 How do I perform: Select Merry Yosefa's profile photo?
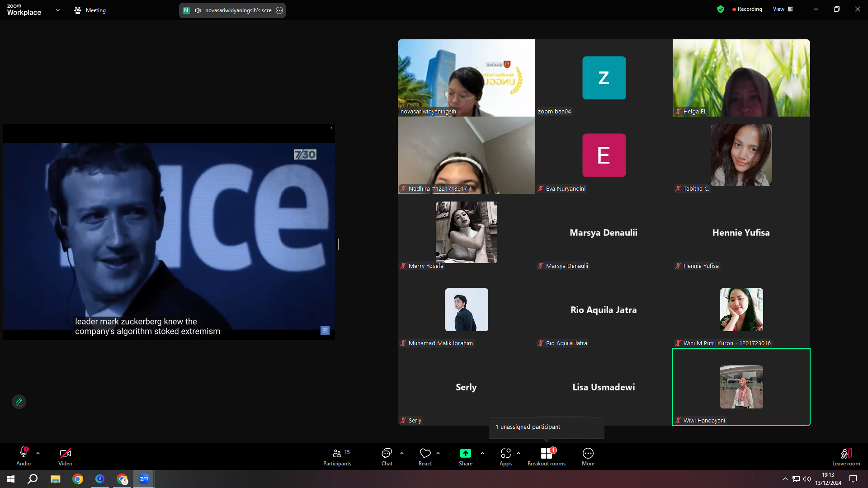click(x=467, y=232)
